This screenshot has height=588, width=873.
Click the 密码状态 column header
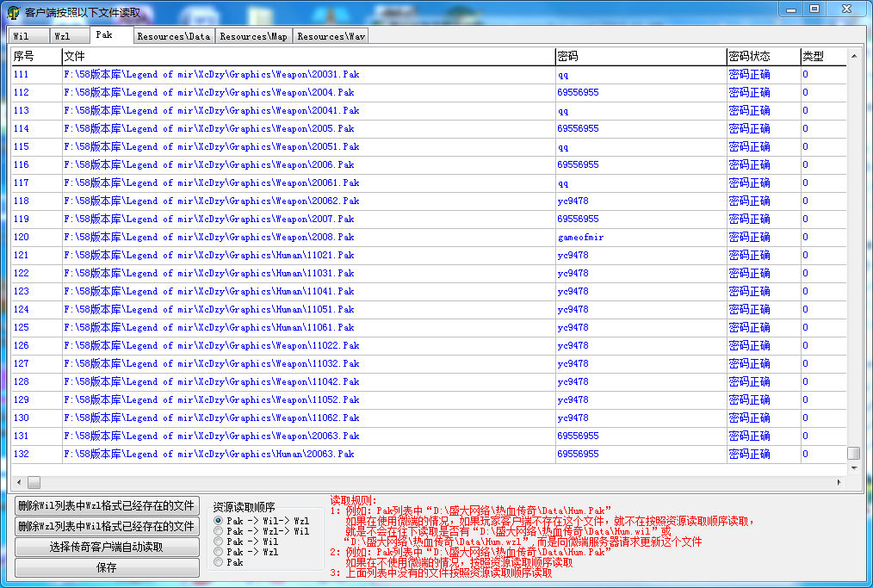[x=764, y=56]
